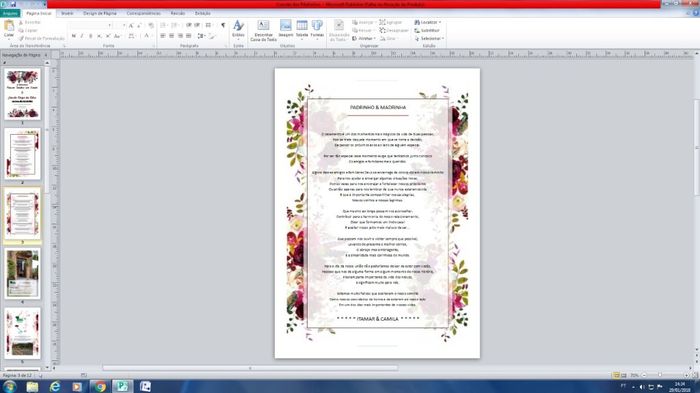Switch to the Correspondências tab
This screenshot has width=700, height=393.
pos(143,13)
